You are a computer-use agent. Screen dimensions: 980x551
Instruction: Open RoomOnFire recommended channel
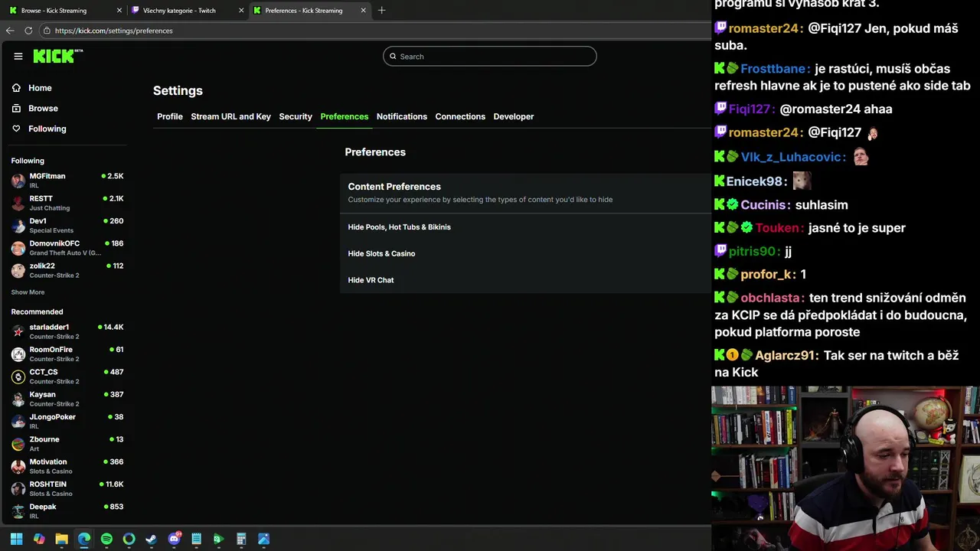point(67,354)
